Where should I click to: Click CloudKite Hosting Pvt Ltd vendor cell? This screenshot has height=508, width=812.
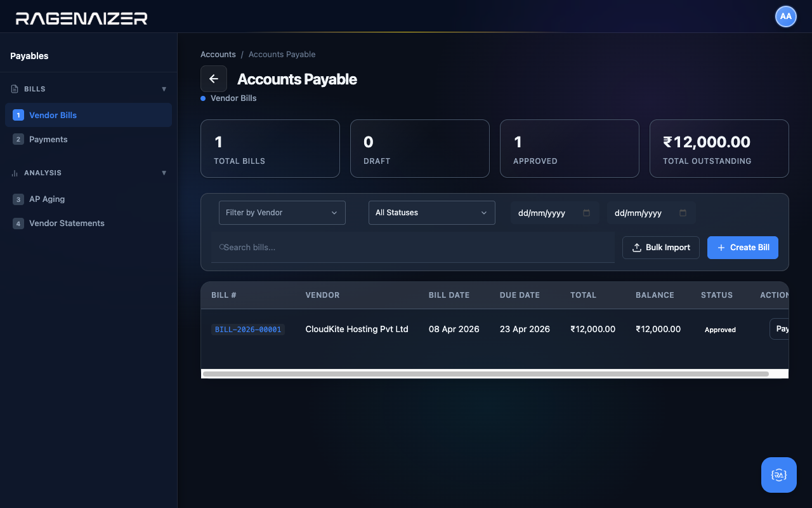click(x=357, y=329)
